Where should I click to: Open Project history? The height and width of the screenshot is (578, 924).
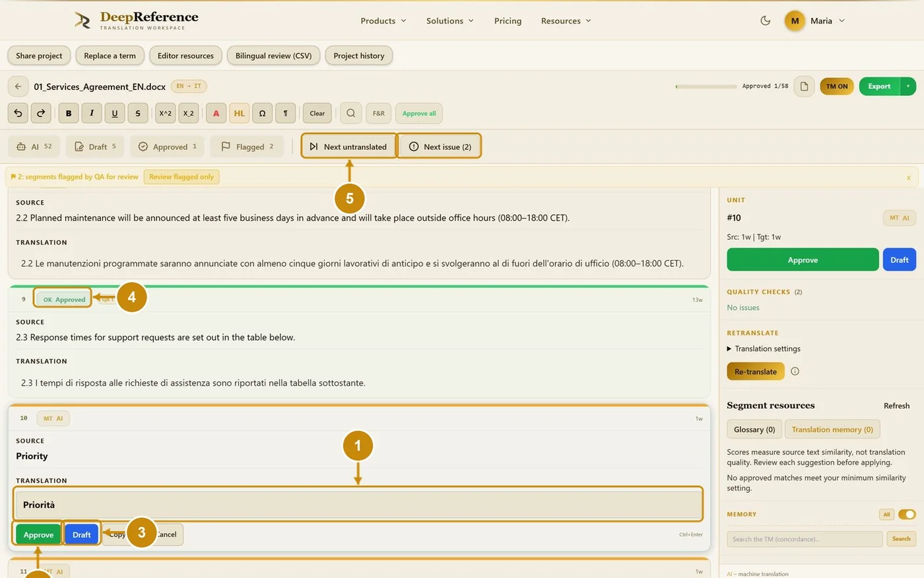(359, 56)
